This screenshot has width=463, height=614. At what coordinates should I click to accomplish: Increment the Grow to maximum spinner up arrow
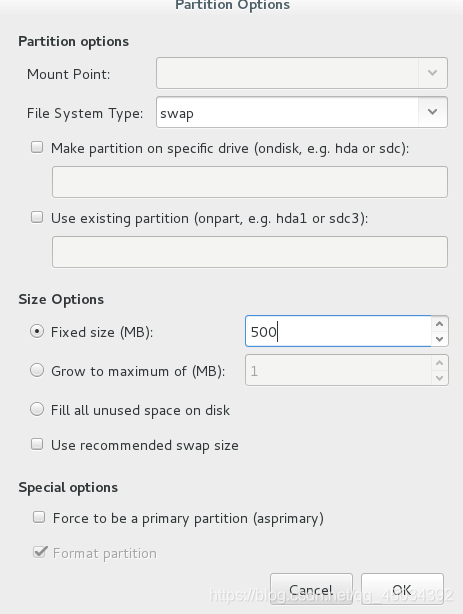point(439,363)
